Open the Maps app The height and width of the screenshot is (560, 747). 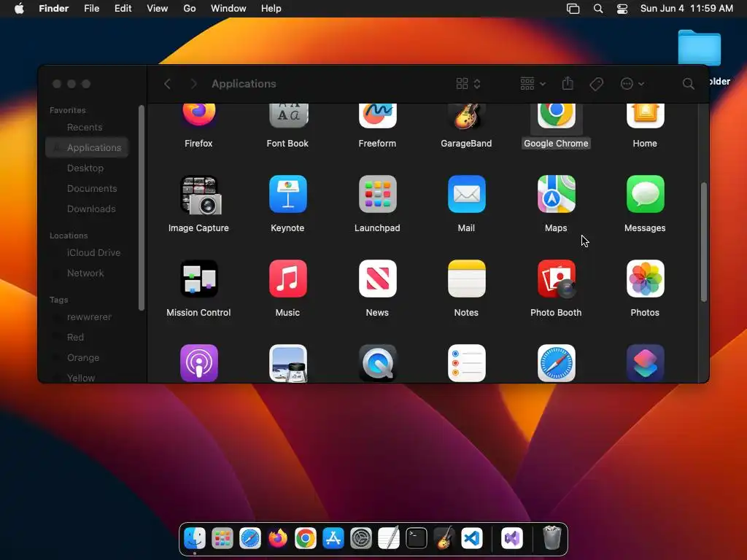click(556, 194)
